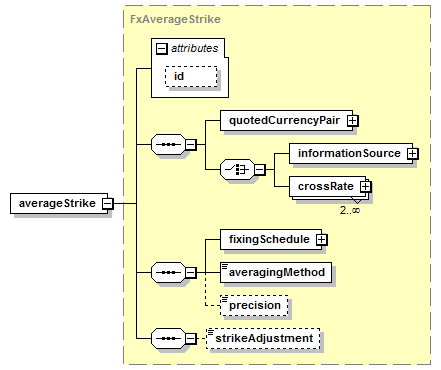Expand the quotedCurrencyPair element

pyautogui.click(x=352, y=121)
